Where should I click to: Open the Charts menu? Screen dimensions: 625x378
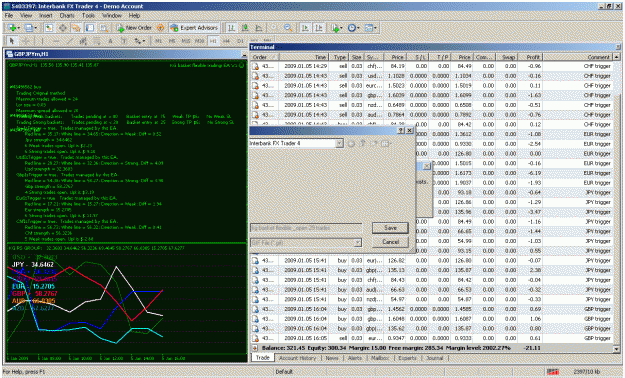(x=67, y=15)
